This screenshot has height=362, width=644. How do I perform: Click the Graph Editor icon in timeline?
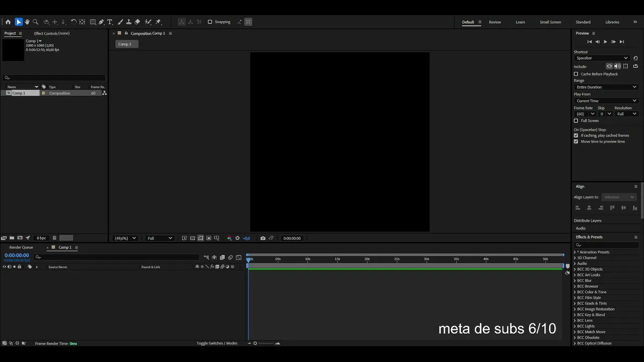pos(238,257)
